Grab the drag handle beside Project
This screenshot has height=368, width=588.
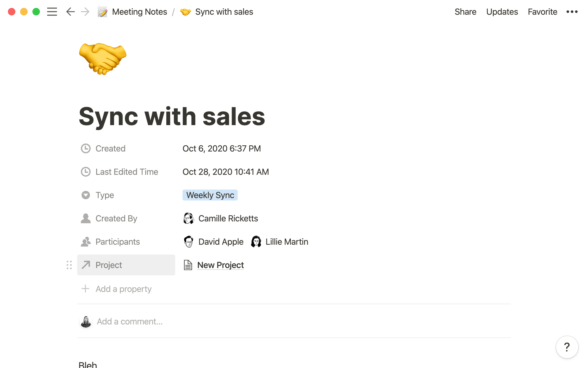point(69,265)
